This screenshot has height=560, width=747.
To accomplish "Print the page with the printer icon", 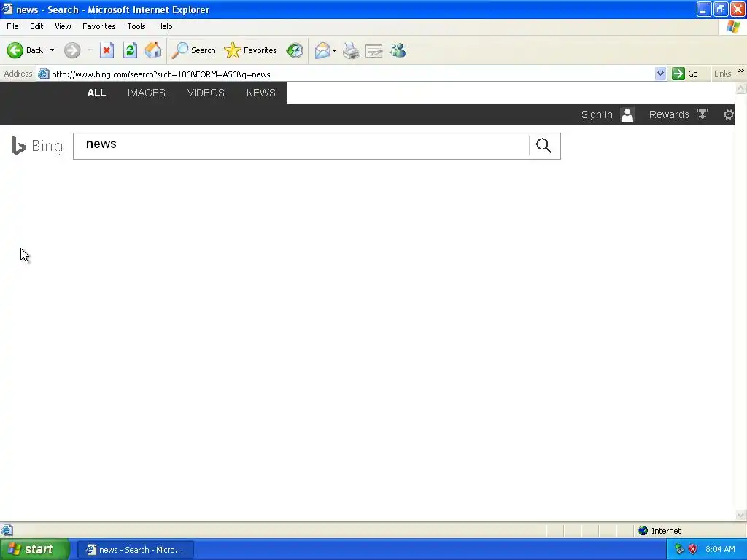I will pos(351,50).
